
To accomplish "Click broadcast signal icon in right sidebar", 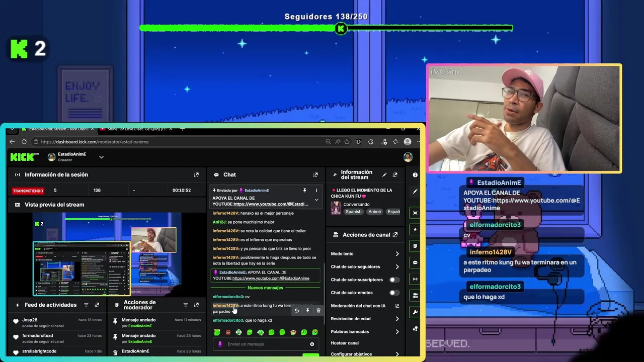I will [x=415, y=279].
